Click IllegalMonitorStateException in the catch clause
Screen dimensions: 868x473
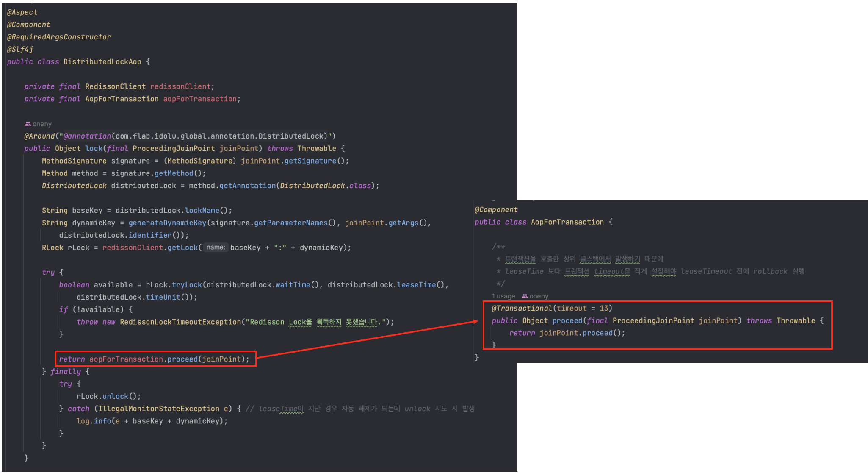(x=158, y=409)
